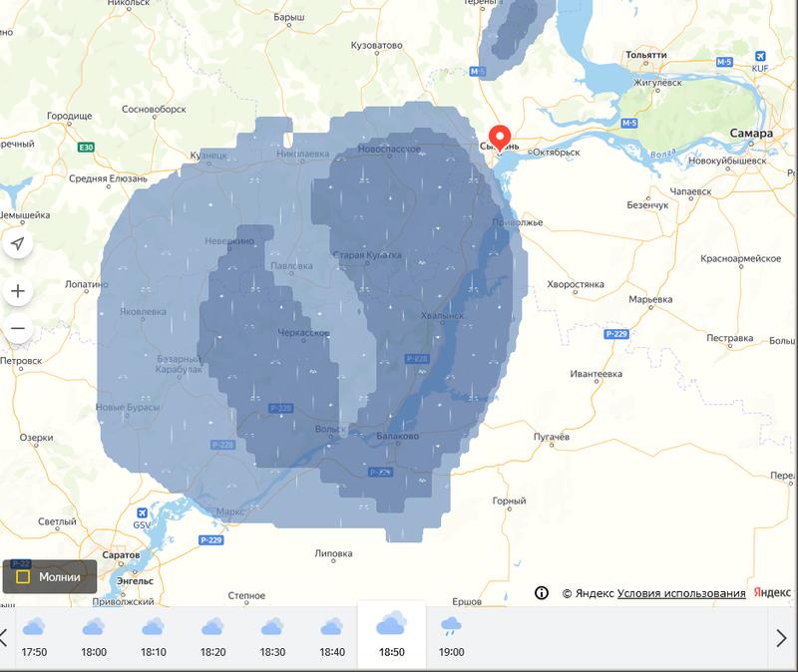Select the 19:00 rain forecast slot

click(x=451, y=637)
